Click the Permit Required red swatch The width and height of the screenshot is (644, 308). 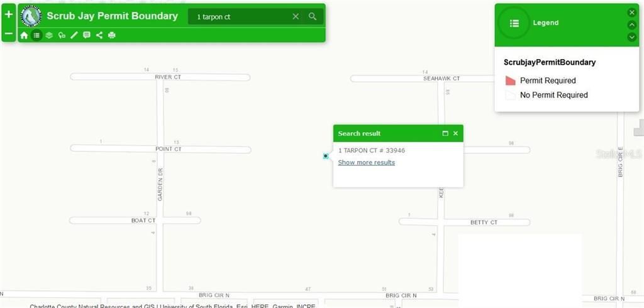(510, 80)
